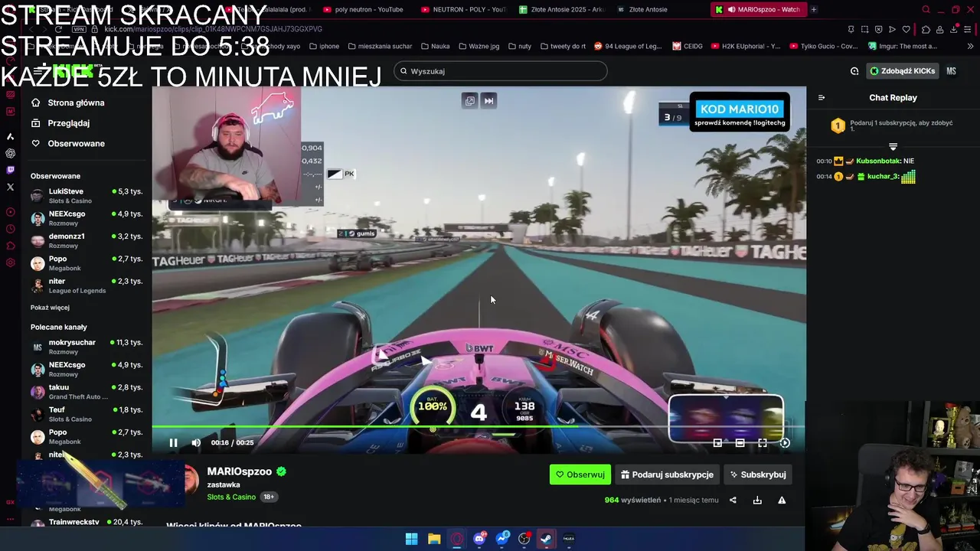Open notifications icon left of Zdobądź KICKs

[x=854, y=71]
